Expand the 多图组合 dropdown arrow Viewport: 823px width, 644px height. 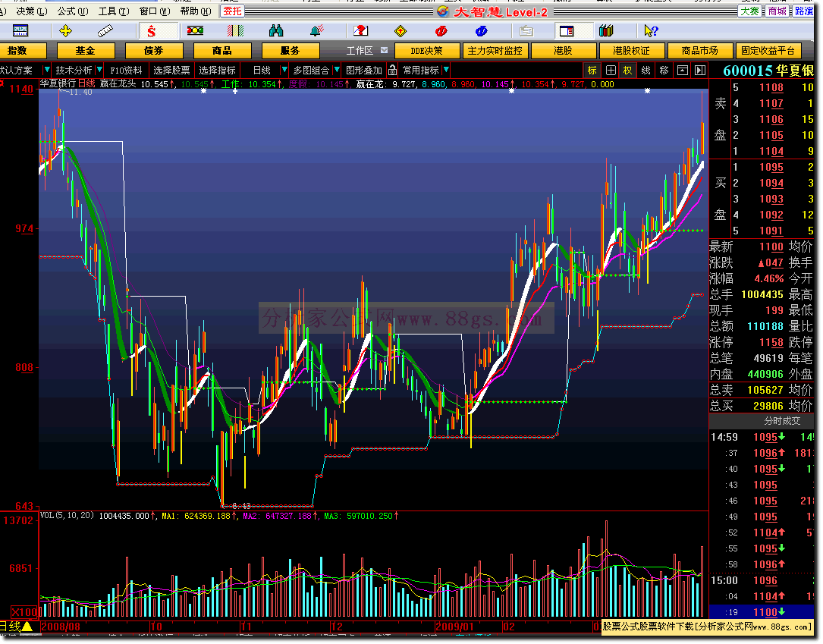(337, 70)
